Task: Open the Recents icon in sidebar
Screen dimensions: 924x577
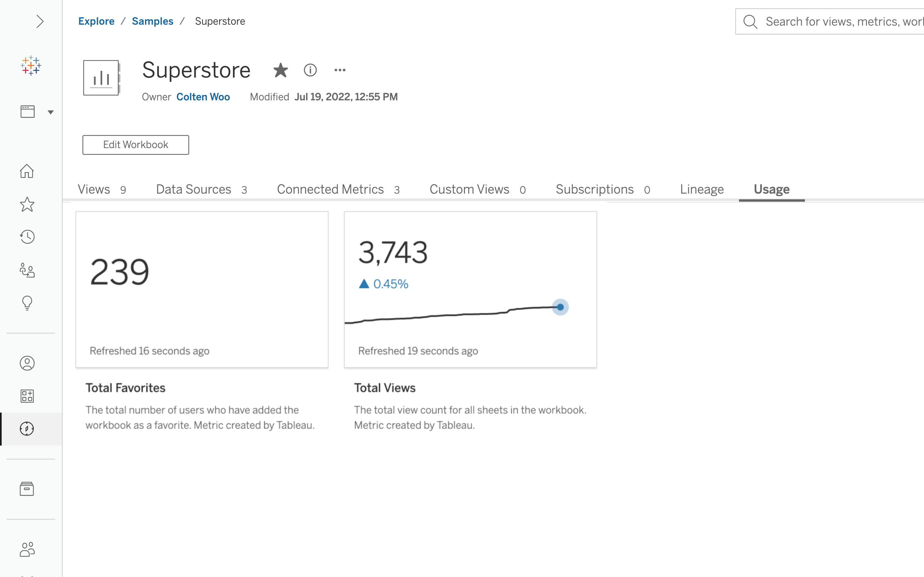Action: [x=27, y=236]
